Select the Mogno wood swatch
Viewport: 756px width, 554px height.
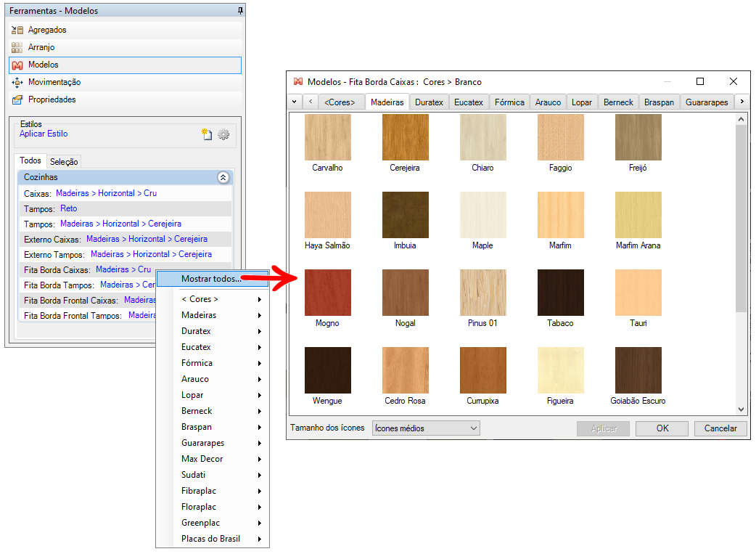point(327,293)
